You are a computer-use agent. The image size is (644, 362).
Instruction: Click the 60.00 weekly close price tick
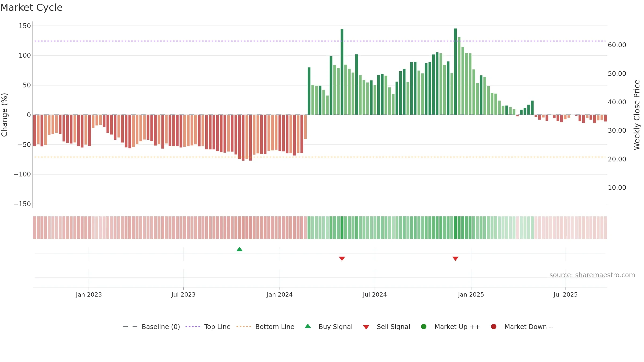pos(617,45)
